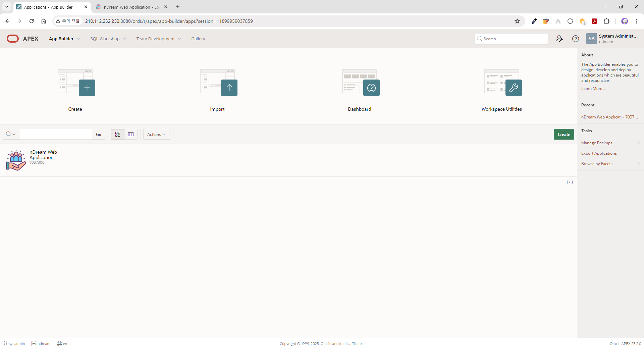Bookmark this page with star icon
This screenshot has height=349, width=644.
coord(517,21)
